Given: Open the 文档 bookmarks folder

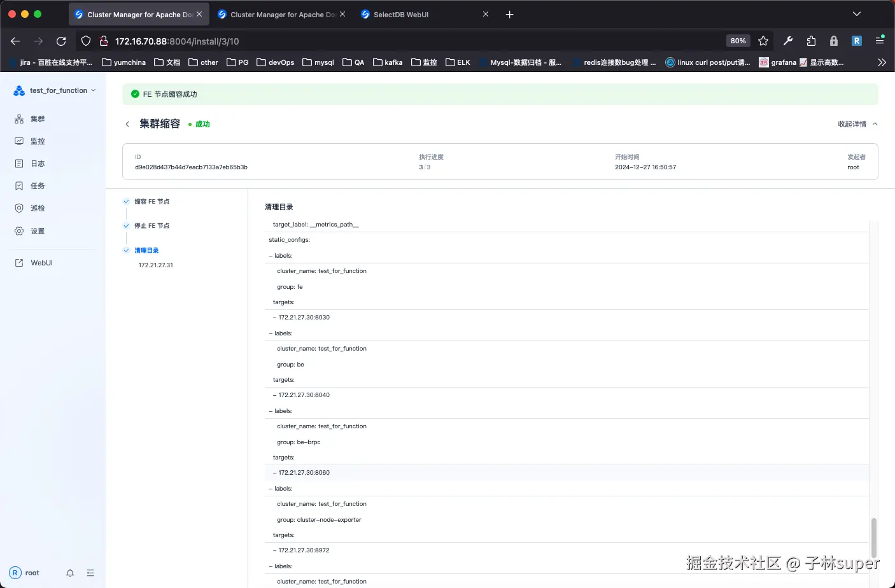Looking at the screenshot, I should [x=167, y=62].
